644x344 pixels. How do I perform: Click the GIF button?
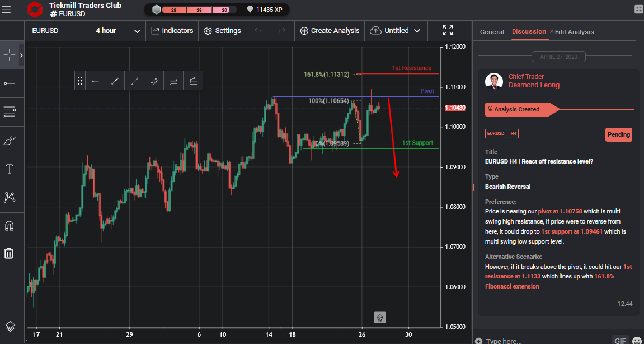click(619, 340)
